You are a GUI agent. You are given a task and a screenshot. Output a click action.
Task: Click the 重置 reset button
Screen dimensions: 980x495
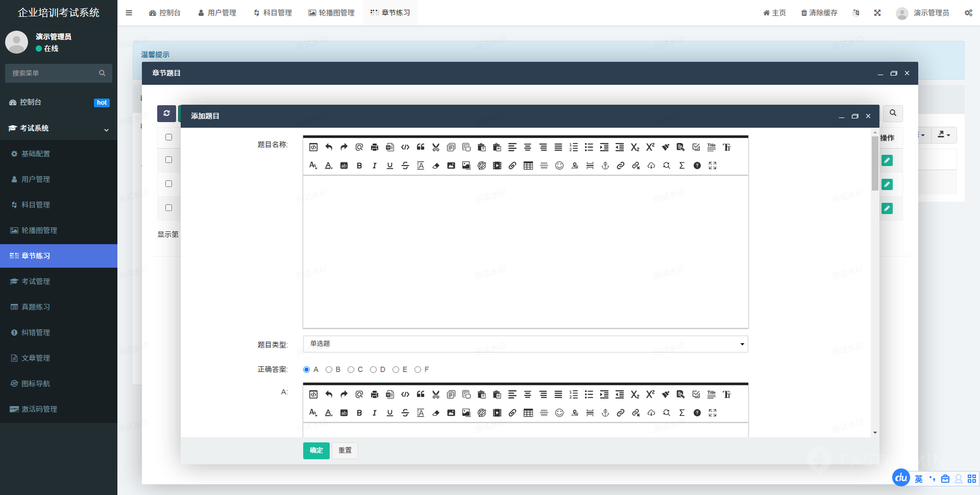pyautogui.click(x=345, y=450)
